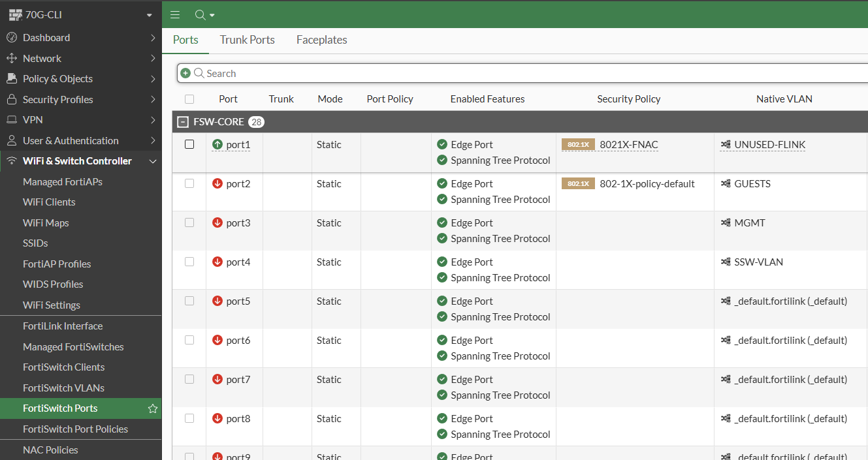Click the FSW-CORE port count badge 28
Screen dimensions: 868x460
tap(256, 122)
